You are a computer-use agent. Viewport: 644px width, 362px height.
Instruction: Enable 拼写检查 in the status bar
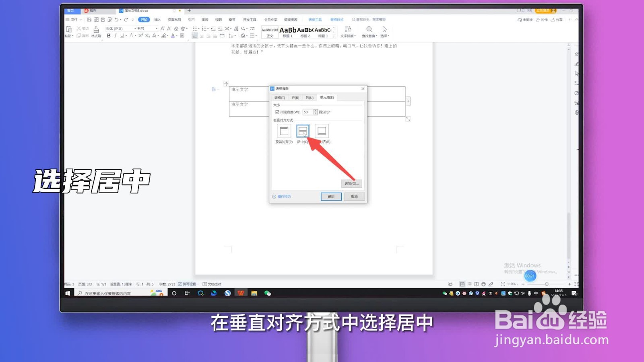[186, 284]
